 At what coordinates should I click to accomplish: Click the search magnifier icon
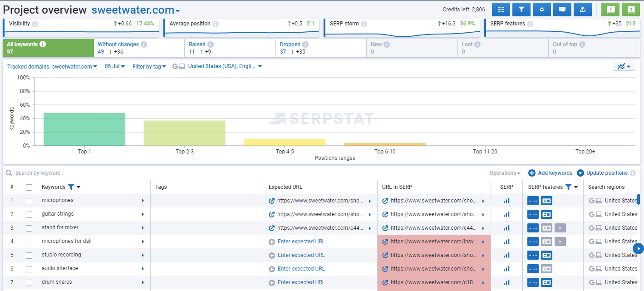pos(9,173)
